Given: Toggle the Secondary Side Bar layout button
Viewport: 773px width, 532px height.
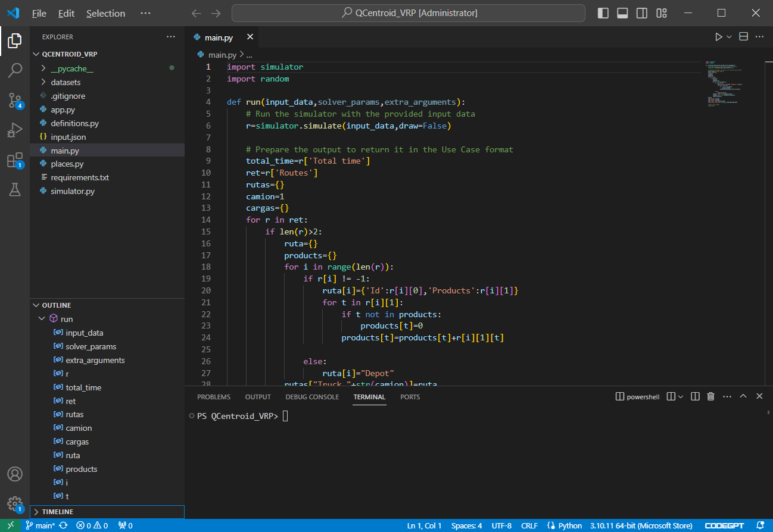Looking at the screenshot, I should point(641,13).
